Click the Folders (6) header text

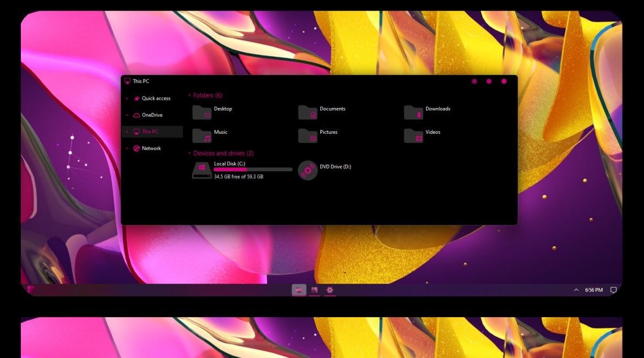pyautogui.click(x=208, y=95)
